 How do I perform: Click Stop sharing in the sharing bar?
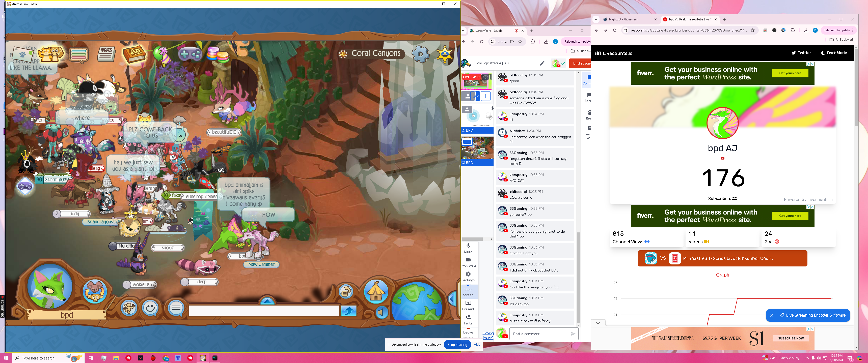pos(457,345)
